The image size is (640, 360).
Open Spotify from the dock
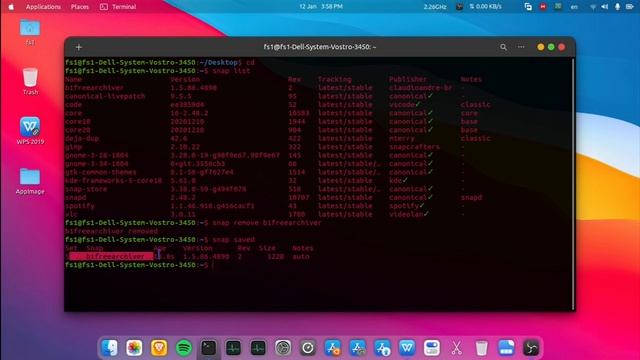click(x=184, y=348)
